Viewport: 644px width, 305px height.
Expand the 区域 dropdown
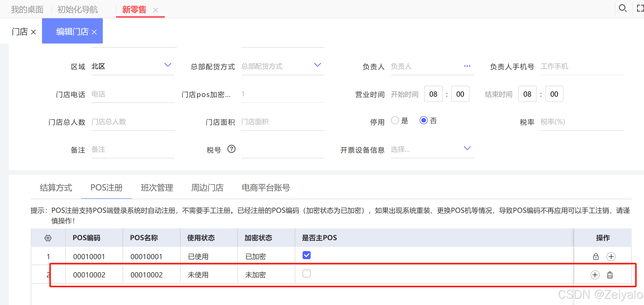[168, 65]
